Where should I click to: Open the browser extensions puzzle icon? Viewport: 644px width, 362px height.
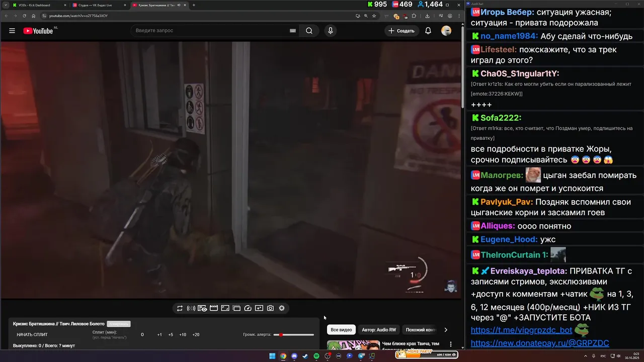click(x=414, y=16)
